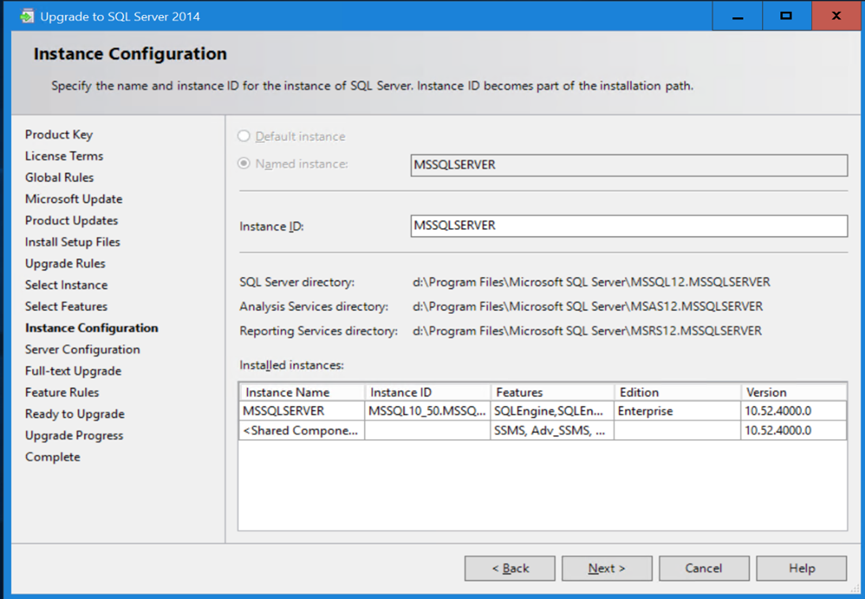This screenshot has width=865, height=599.
Task: Select the Default instance radio button
Action: 243,136
